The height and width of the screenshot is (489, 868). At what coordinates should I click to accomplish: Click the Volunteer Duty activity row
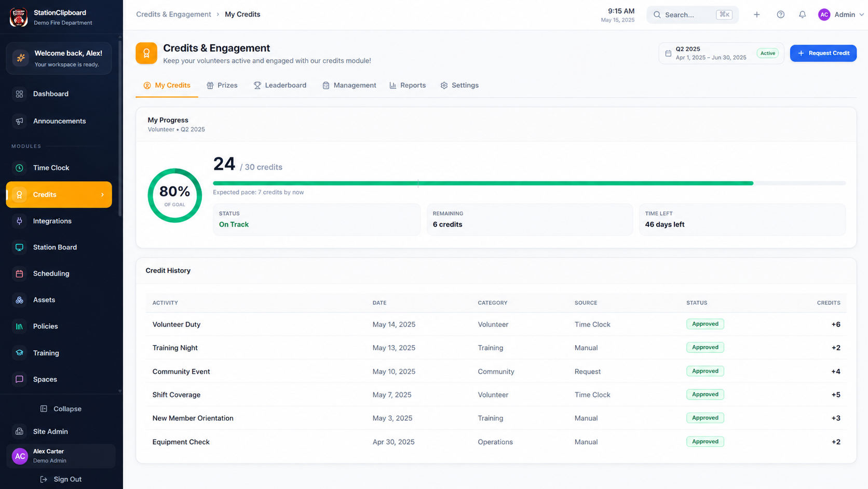pos(496,324)
